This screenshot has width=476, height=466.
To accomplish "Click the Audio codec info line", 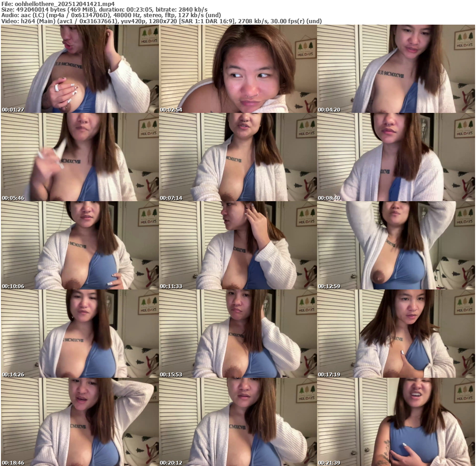I will coord(111,15).
